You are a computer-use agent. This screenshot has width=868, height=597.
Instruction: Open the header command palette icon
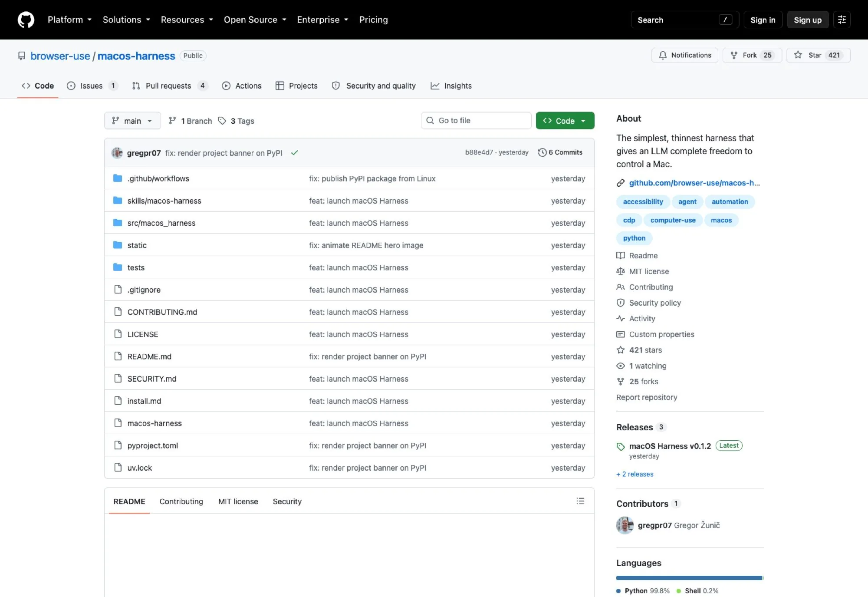(842, 20)
